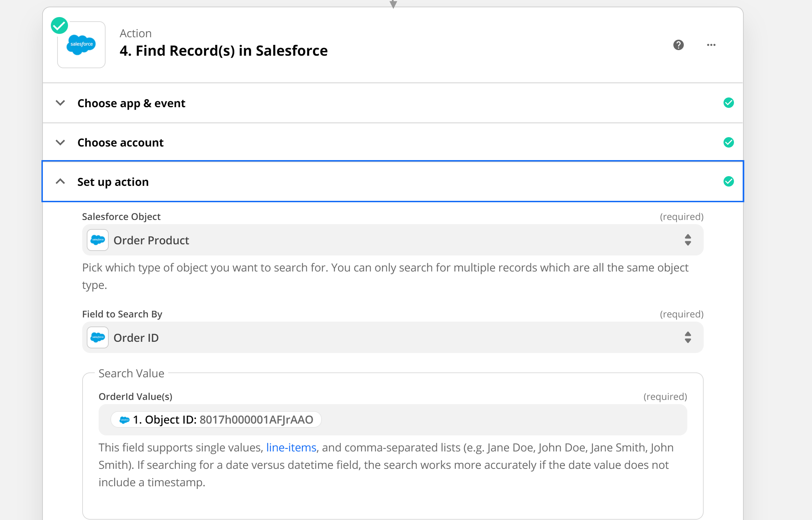The width and height of the screenshot is (812, 520).
Task: Click the Order ID dropdown arrows
Action: [688, 337]
